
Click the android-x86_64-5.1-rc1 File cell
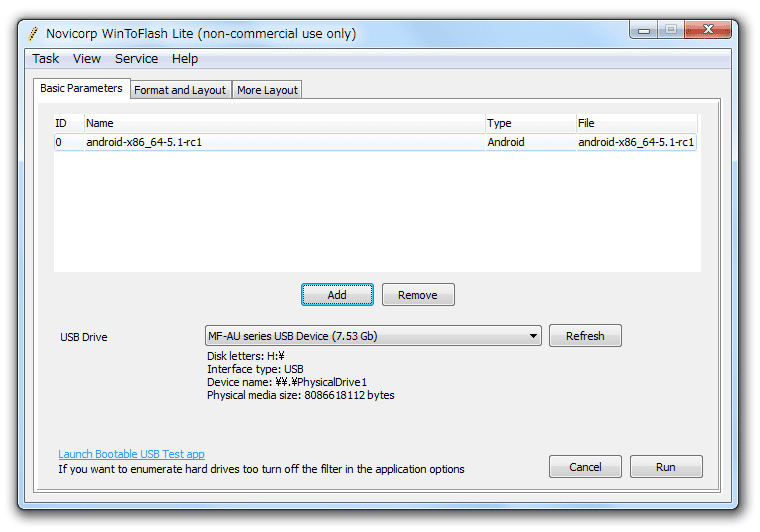tap(636, 142)
